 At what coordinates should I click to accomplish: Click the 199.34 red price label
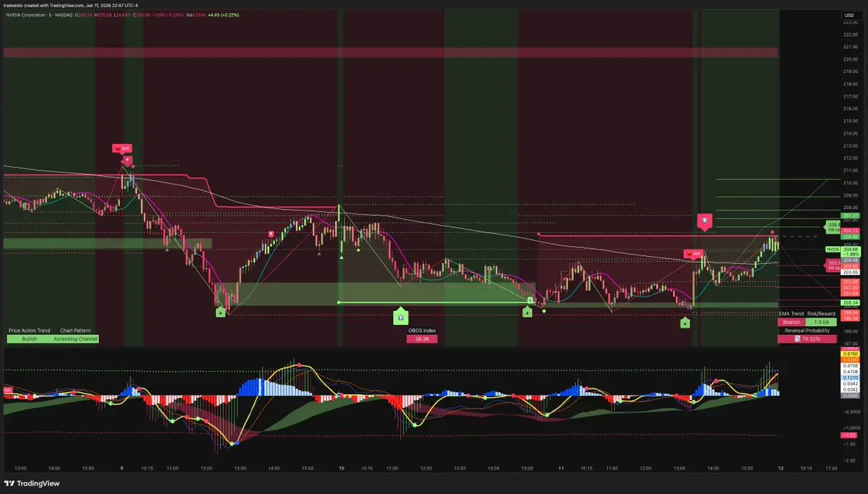click(x=851, y=318)
